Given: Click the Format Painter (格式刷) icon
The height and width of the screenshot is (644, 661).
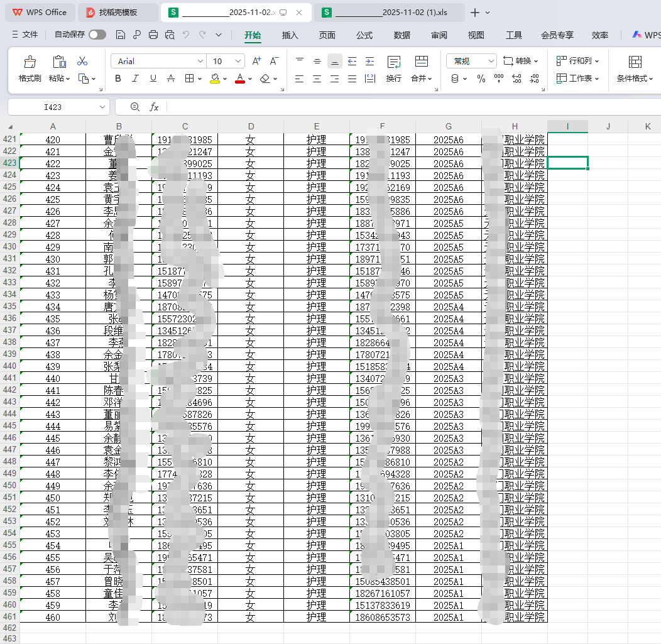Looking at the screenshot, I should pyautogui.click(x=30, y=62).
